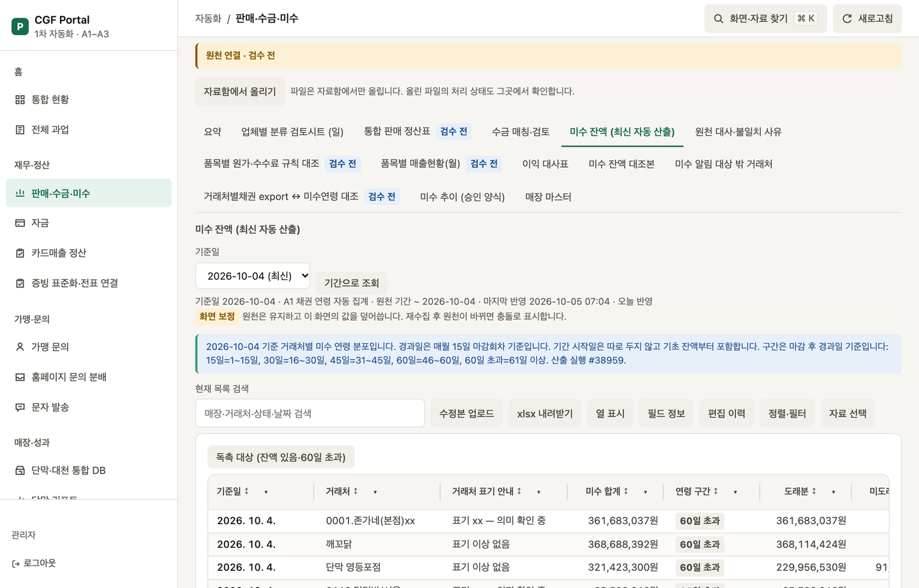
Task: Open the 통합 판매 정산표 tab
Action: click(x=418, y=131)
